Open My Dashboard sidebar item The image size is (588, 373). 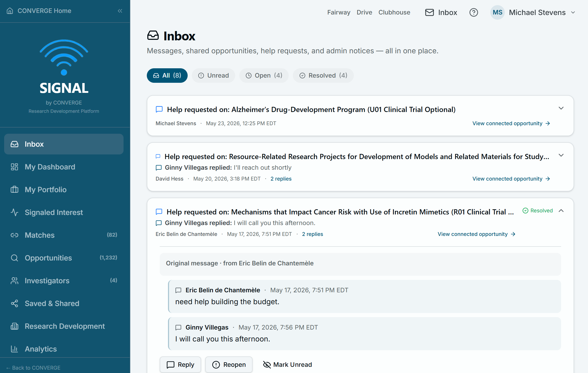(64, 167)
